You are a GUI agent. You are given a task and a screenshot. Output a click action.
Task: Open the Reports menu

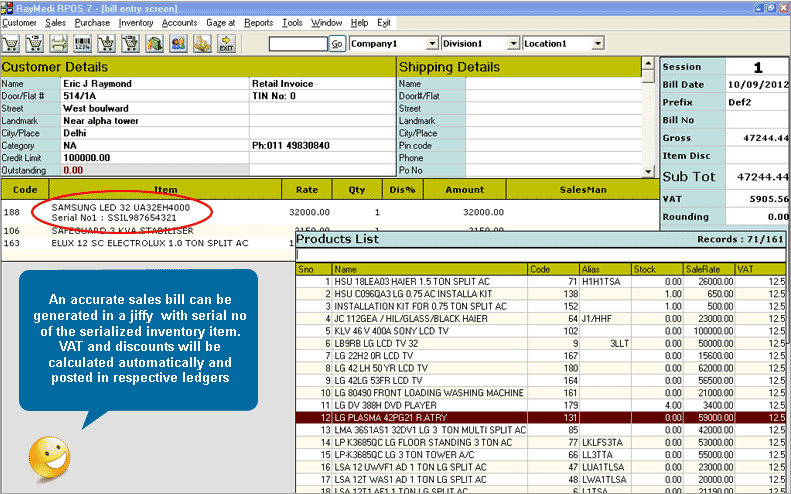258,23
